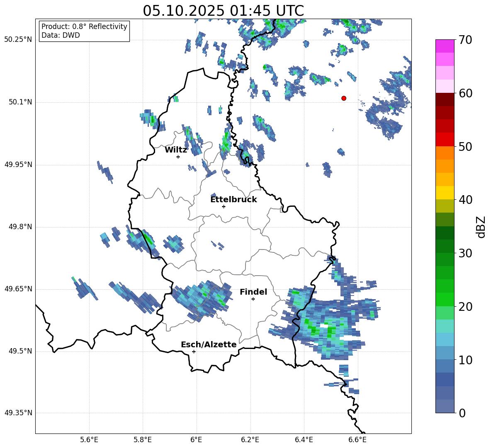Click the 49.95°N latitude label
Image resolution: width=491 pixels, height=448 pixels.
[18, 165]
